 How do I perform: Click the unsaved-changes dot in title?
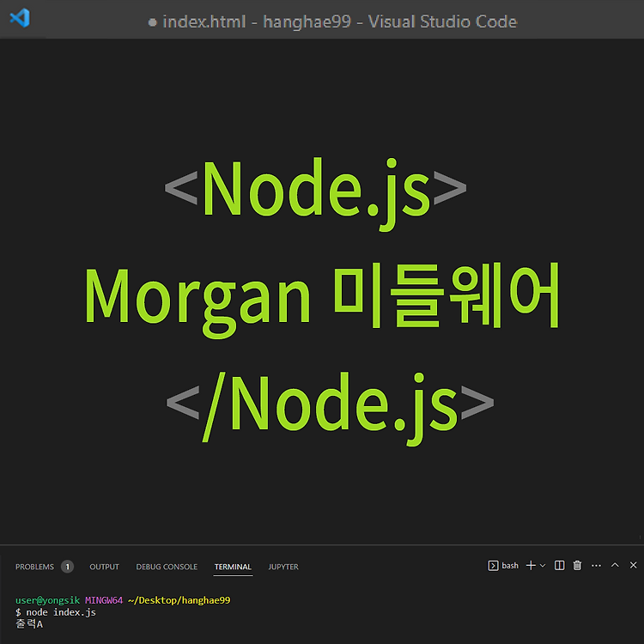(x=152, y=22)
